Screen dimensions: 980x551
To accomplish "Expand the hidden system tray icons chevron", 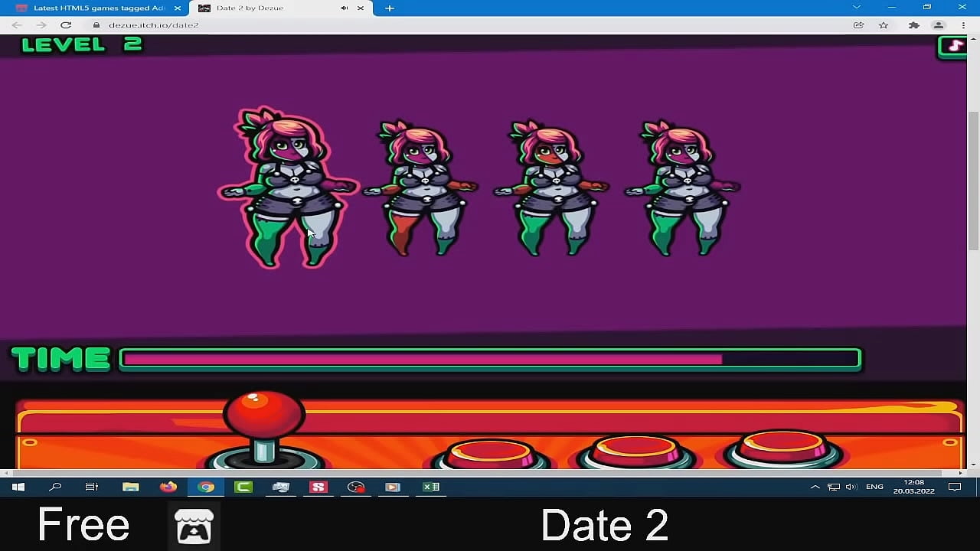I will [x=815, y=487].
